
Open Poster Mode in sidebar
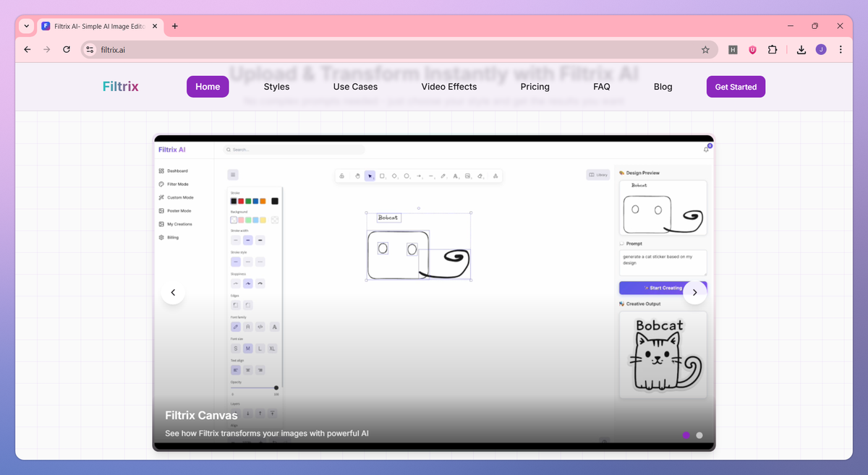click(175, 210)
